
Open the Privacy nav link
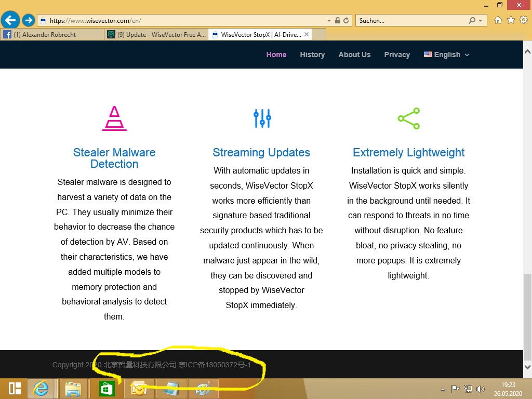pyautogui.click(x=397, y=55)
